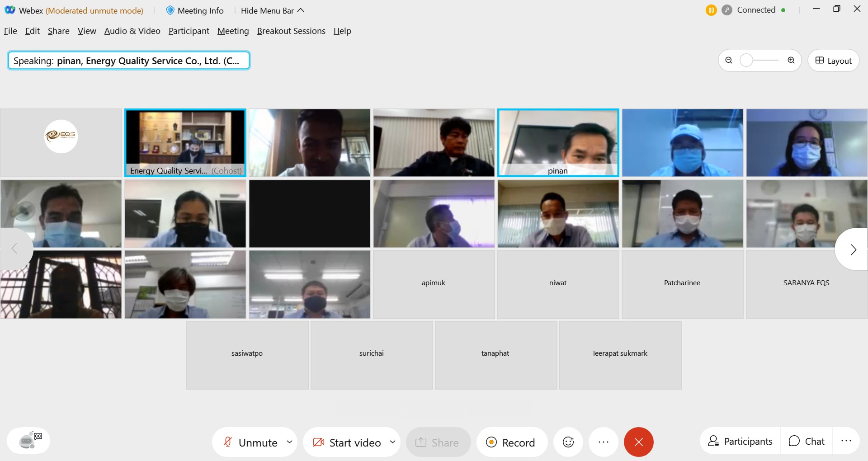Select the EQS logo participant tile
Screen dimensions: 868x461
click(x=61, y=142)
